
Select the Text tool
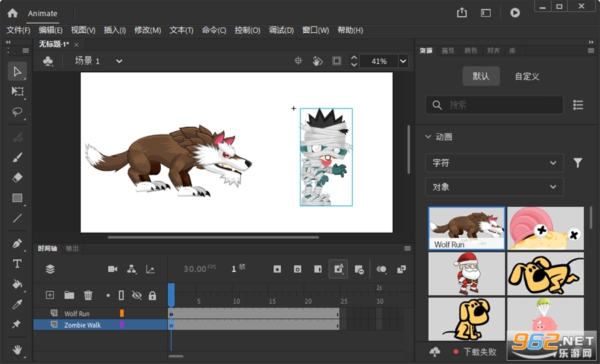(17, 264)
